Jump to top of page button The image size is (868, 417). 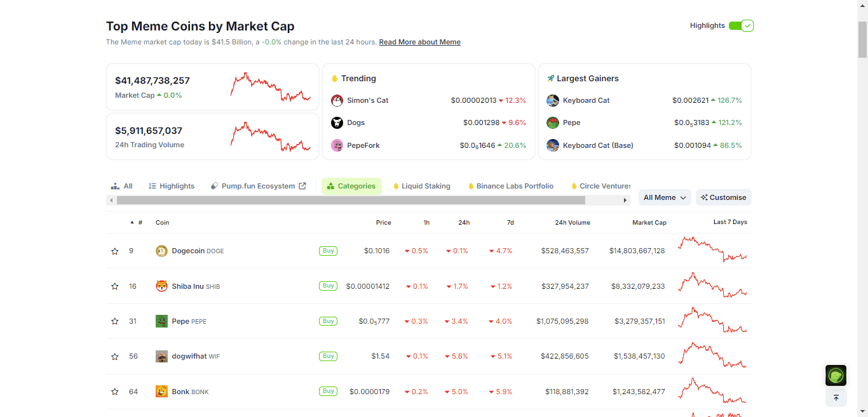pyautogui.click(x=836, y=398)
